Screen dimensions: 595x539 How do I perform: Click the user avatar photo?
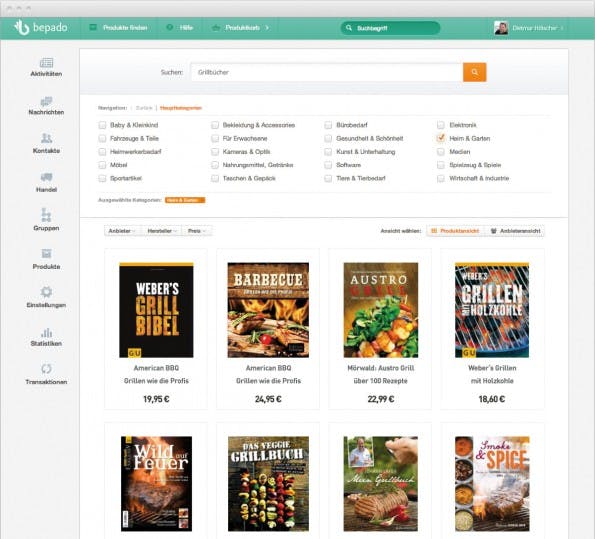(x=501, y=28)
